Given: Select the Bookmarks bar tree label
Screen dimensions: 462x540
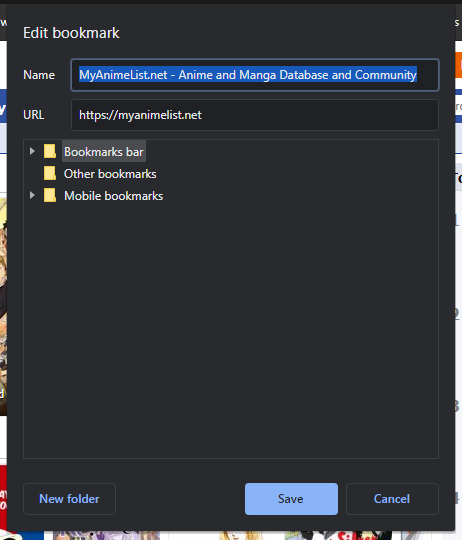Looking at the screenshot, I should [x=104, y=152].
